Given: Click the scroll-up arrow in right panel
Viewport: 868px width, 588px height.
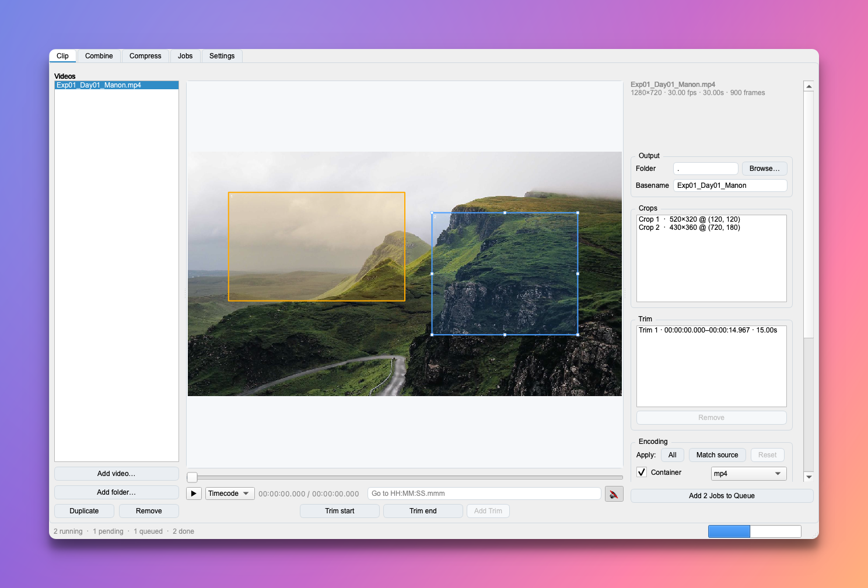Looking at the screenshot, I should tap(808, 86).
